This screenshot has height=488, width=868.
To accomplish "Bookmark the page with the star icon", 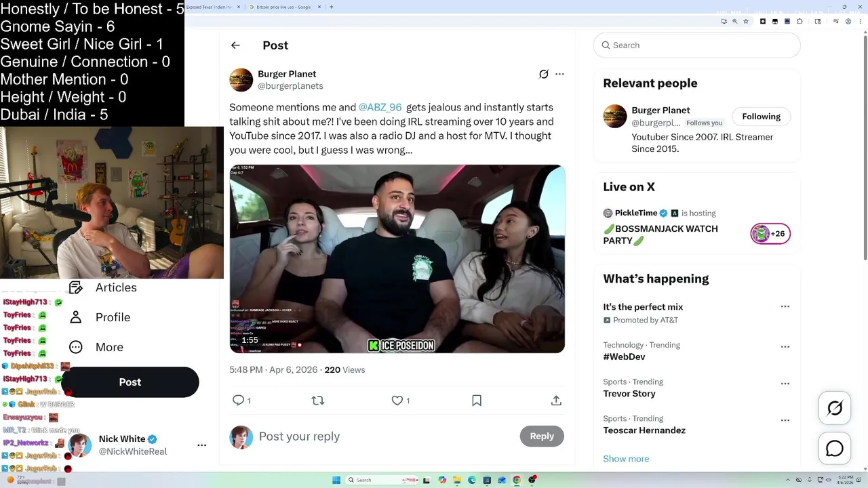I will click(746, 22).
